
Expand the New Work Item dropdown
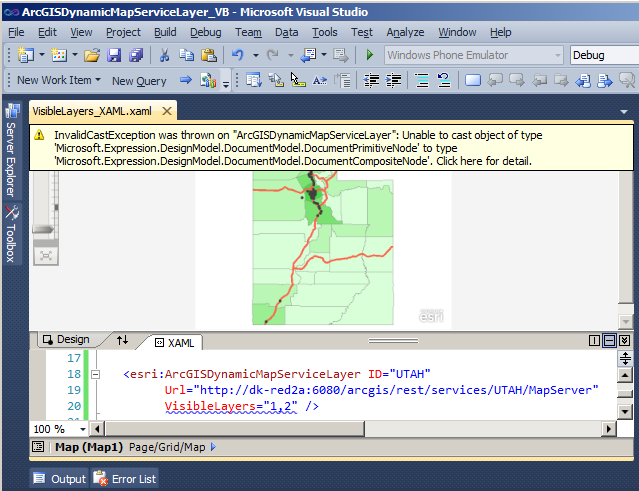tap(98, 80)
